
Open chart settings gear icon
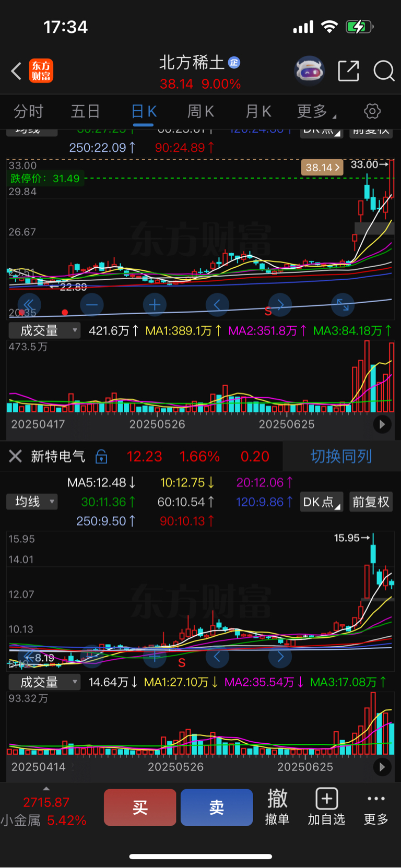point(372,111)
